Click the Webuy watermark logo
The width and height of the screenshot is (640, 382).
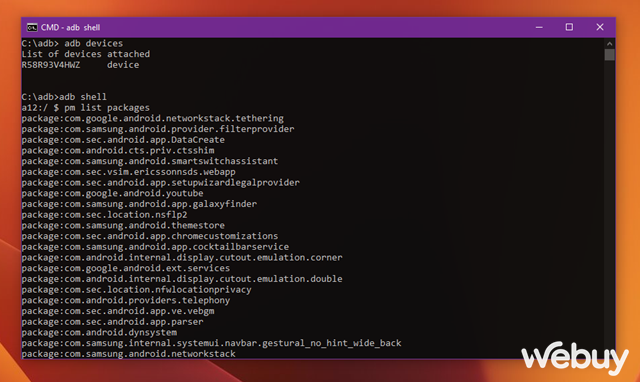pos(575,358)
